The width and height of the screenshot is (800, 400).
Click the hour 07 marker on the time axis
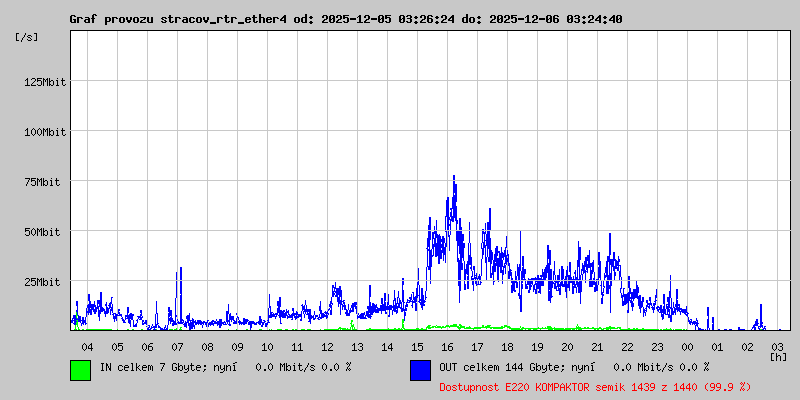pos(177,346)
